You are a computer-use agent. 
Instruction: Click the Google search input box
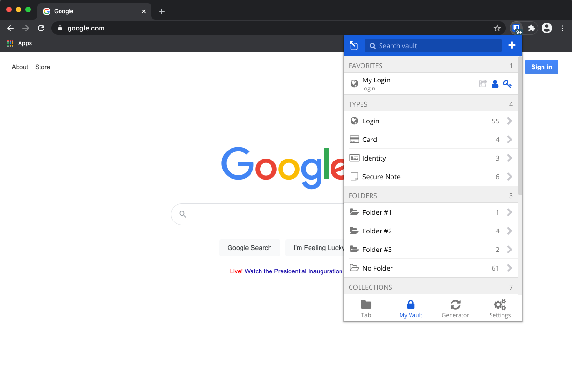pyautogui.click(x=257, y=214)
